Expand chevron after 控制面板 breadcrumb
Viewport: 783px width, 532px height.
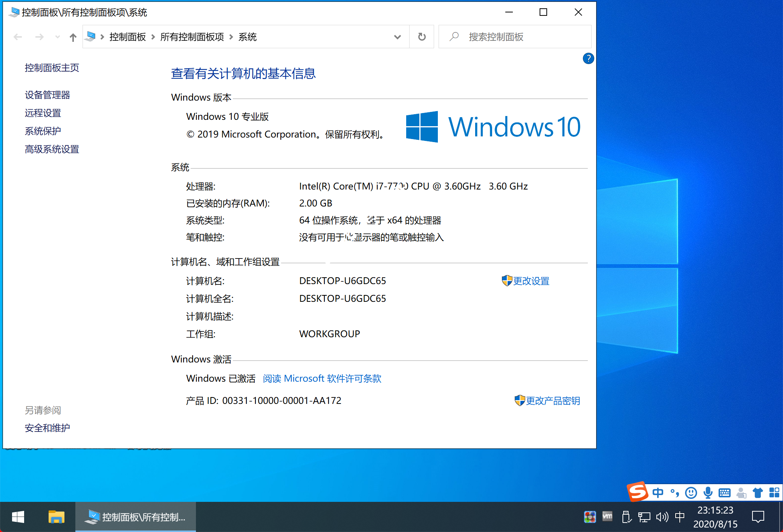[153, 37]
